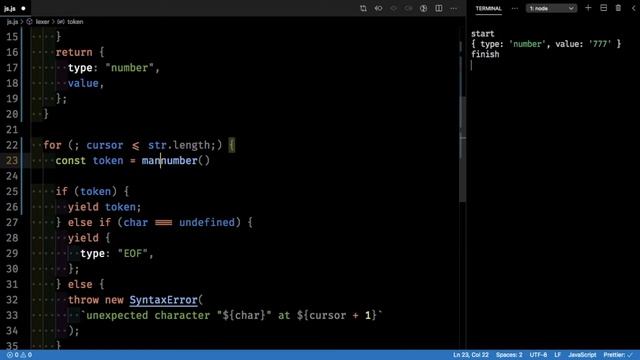Image resolution: width=640 pixels, height=360 pixels.
Task: Select the TERMINAL tab
Action: [x=489, y=8]
